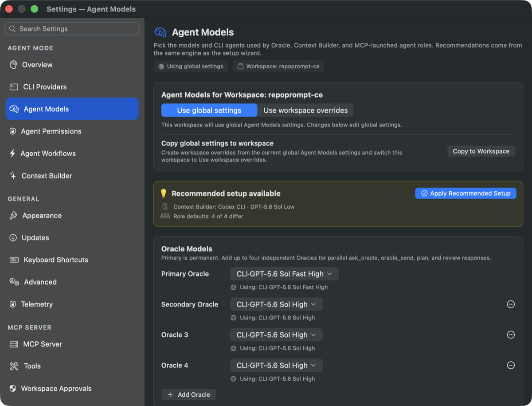Open MCP Server settings page

pos(72,344)
